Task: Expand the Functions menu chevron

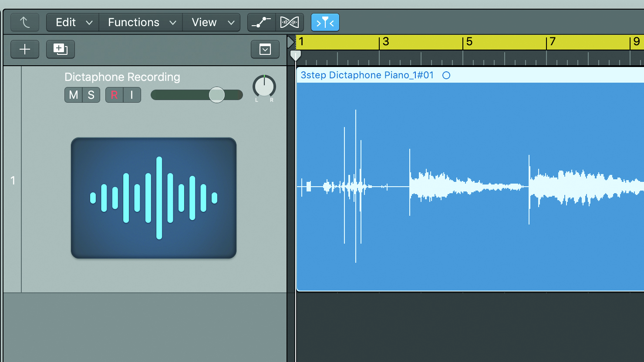Action: (x=173, y=23)
